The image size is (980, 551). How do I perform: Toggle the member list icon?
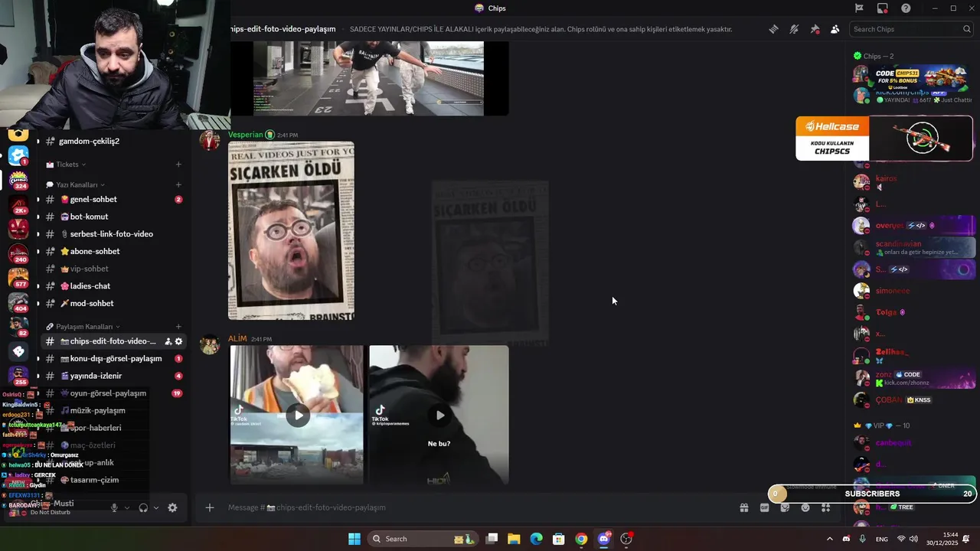click(x=835, y=29)
